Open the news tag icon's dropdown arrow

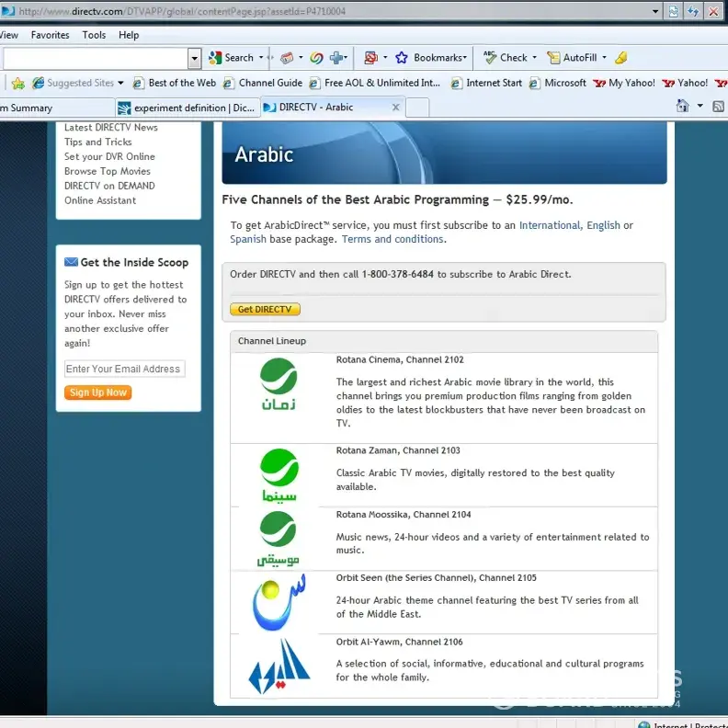click(x=301, y=58)
